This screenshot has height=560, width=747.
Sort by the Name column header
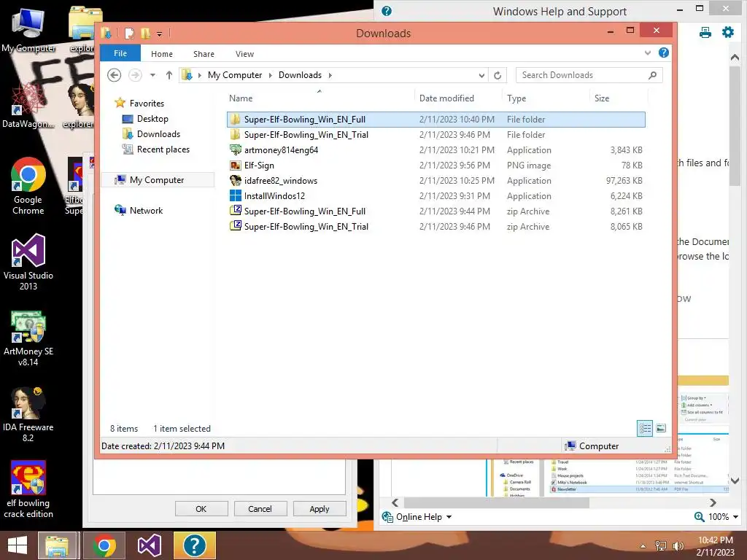[241, 98]
